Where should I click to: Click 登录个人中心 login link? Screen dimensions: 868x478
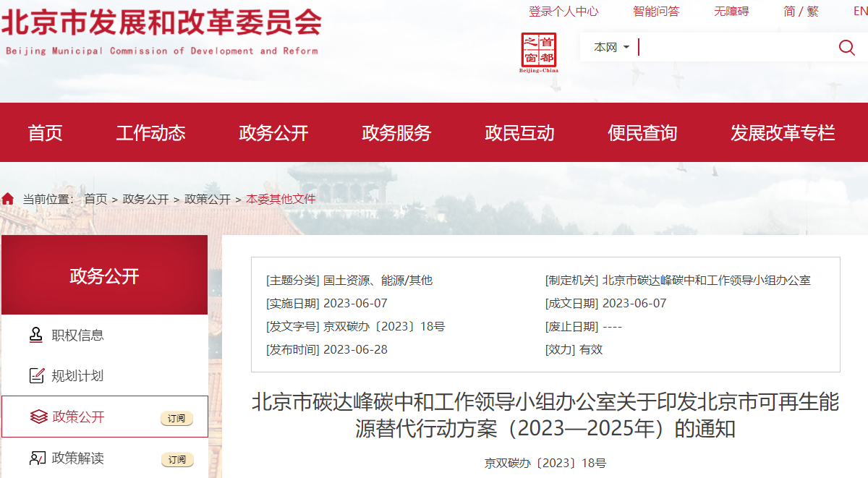(563, 11)
